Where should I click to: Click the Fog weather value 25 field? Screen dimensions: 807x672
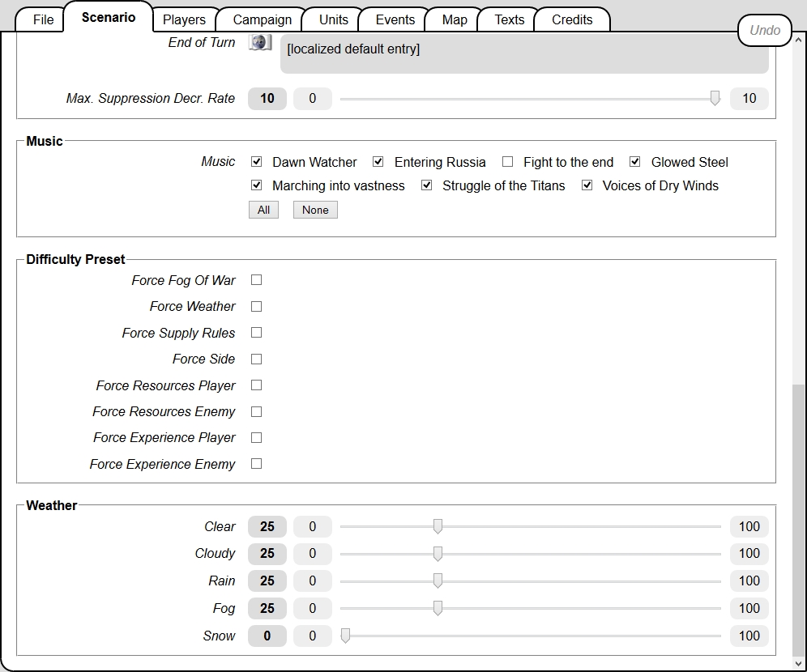pos(267,608)
